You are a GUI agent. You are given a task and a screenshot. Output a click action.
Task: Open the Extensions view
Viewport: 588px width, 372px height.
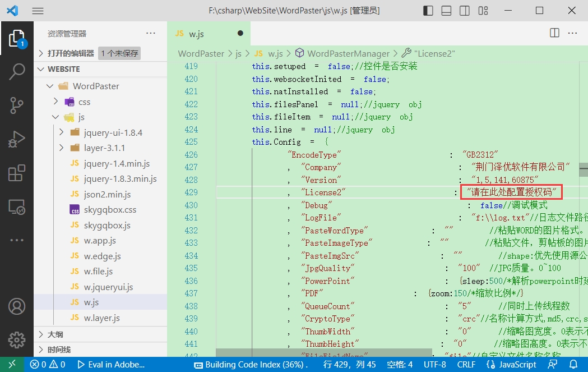point(17,173)
